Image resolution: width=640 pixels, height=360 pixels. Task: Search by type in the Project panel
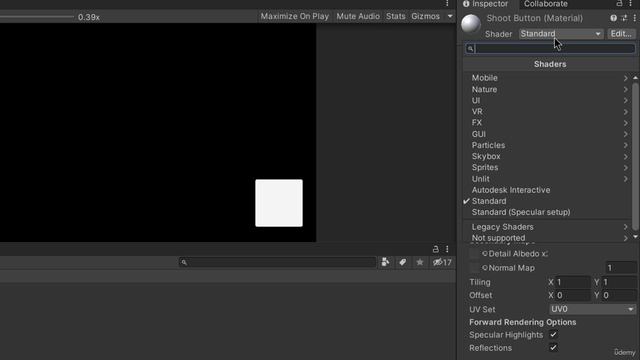click(385, 262)
